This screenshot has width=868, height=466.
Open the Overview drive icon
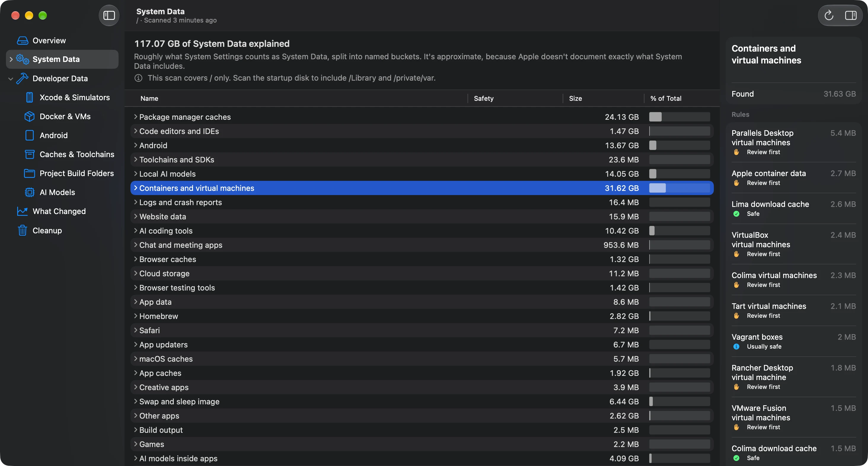point(23,40)
